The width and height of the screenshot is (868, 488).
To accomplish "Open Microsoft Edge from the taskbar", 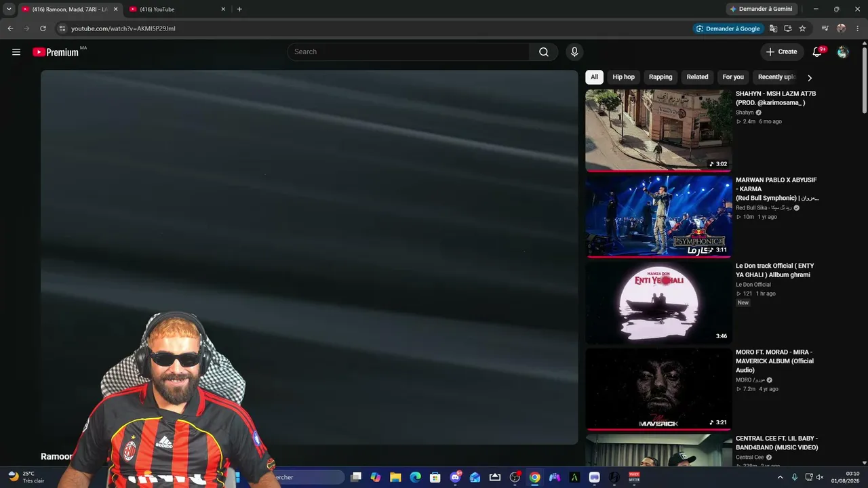I will pos(415,477).
